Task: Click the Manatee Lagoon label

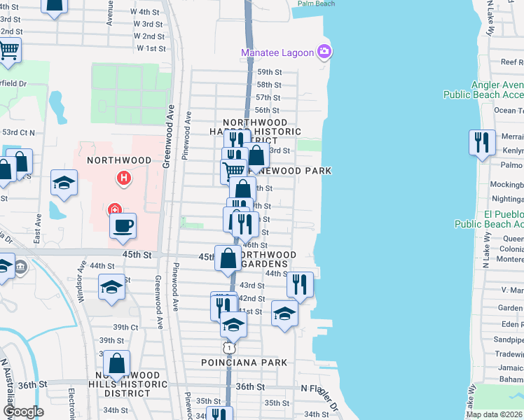Action: pyautogui.click(x=277, y=52)
